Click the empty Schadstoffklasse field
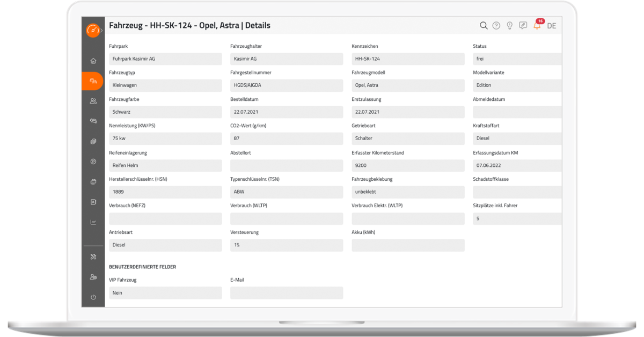This screenshot has height=337, width=644. pos(517,192)
